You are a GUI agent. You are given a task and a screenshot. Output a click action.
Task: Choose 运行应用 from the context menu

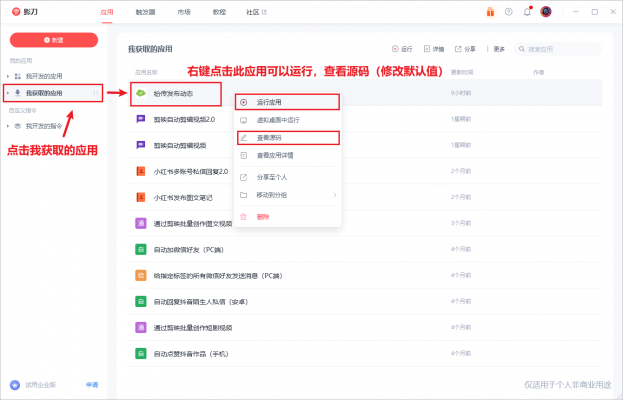click(270, 102)
